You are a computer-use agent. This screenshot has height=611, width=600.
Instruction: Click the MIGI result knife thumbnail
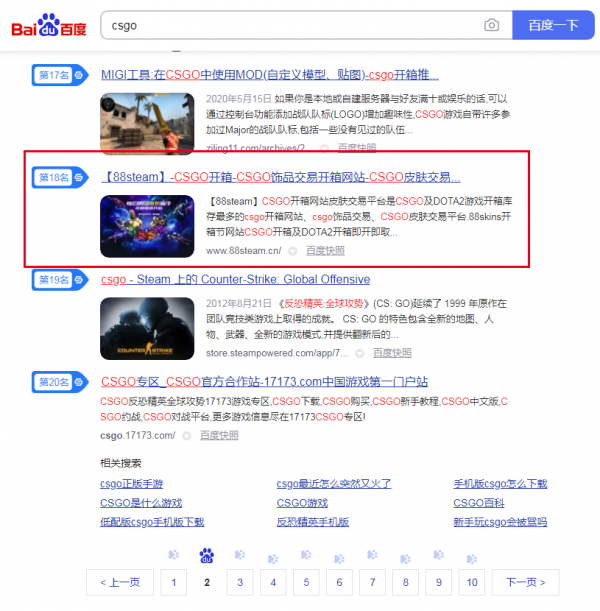pyautogui.click(x=147, y=124)
